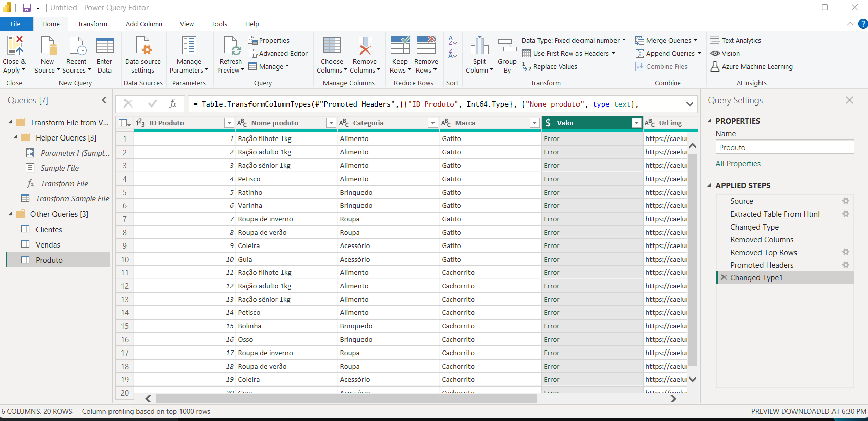
Task: Open the All Properties link
Action: click(738, 163)
